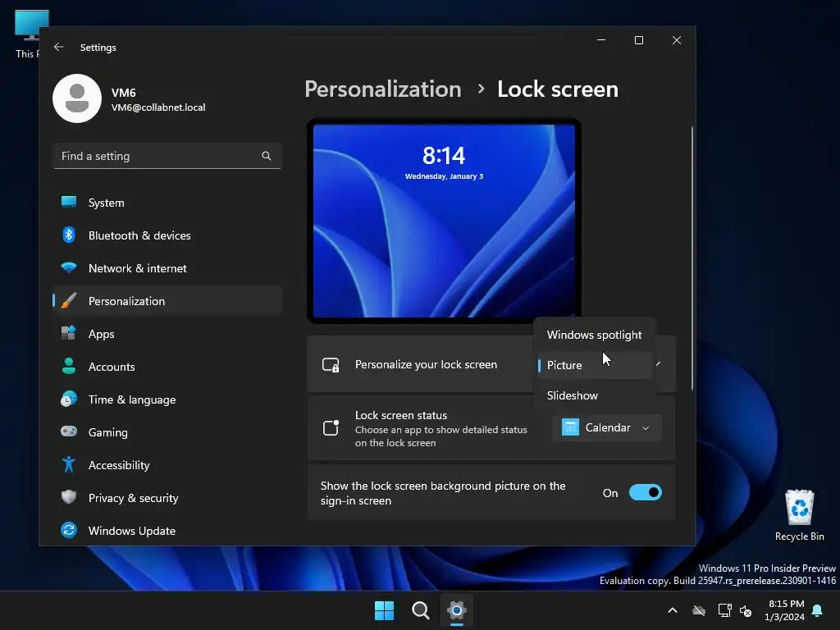Click the Windows Update sync icon
Image resolution: width=840 pixels, height=630 pixels.
pos(69,530)
